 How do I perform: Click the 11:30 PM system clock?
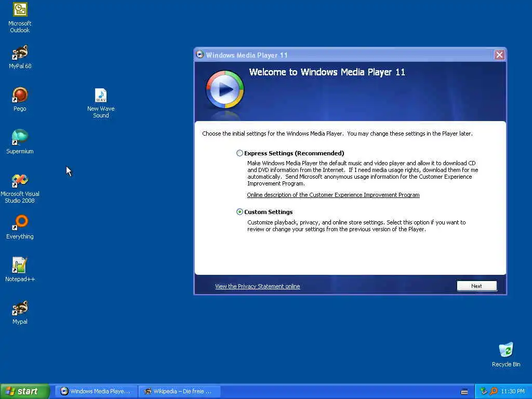point(513,391)
